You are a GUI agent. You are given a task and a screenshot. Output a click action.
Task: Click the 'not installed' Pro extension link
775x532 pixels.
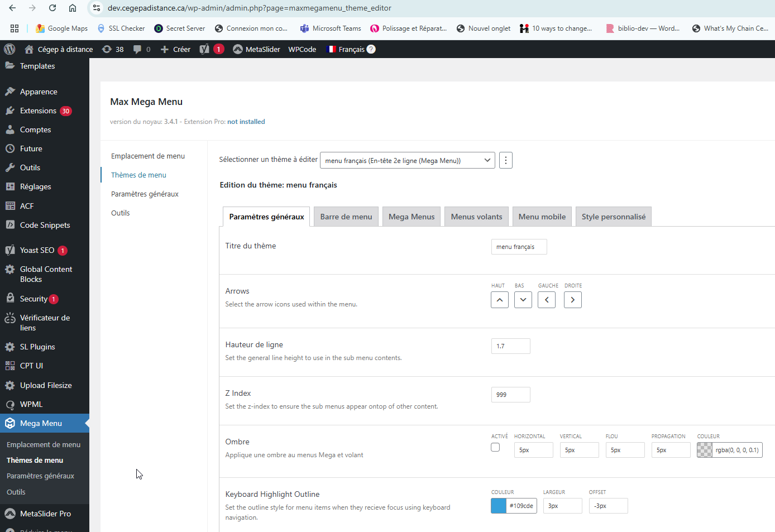[246, 122]
